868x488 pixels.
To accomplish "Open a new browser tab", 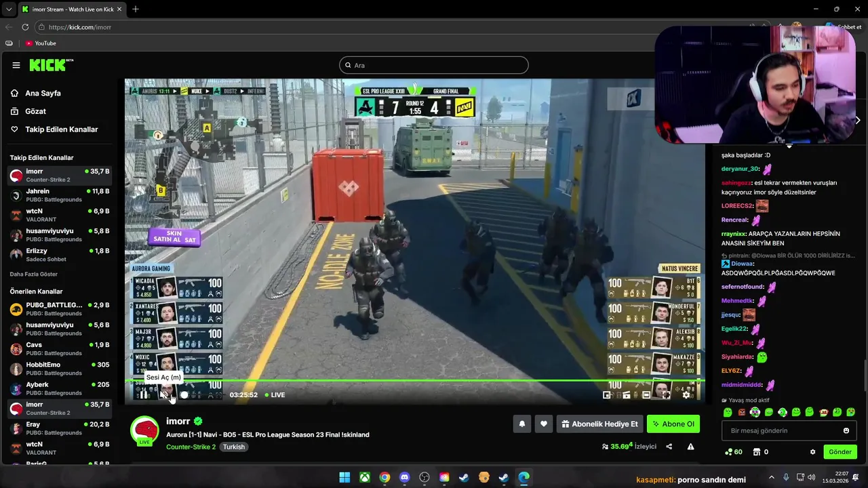I will click(136, 9).
